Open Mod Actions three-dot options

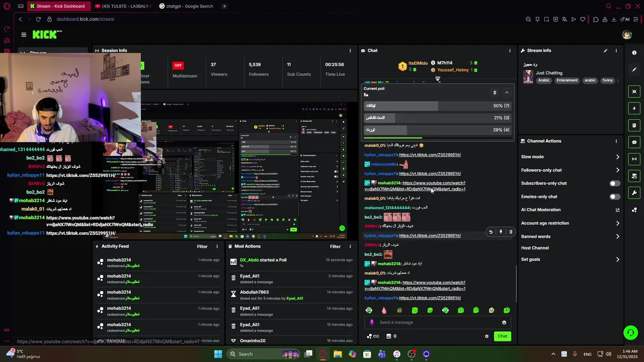(350, 246)
